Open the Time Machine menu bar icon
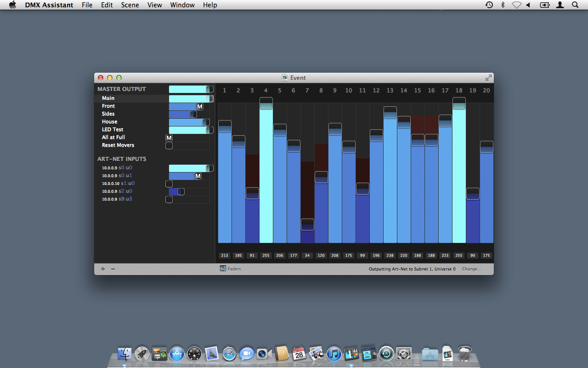The height and width of the screenshot is (368, 588). click(x=489, y=5)
